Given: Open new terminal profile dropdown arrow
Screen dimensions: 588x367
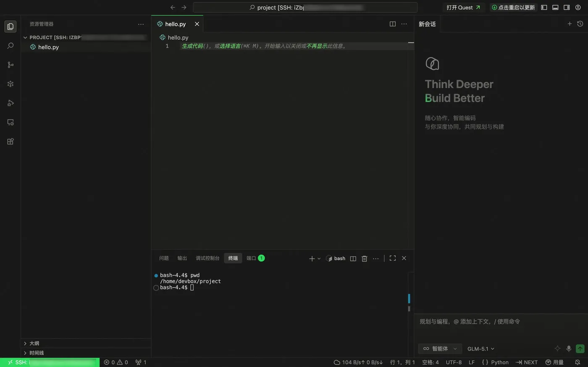Looking at the screenshot, I should [319, 259].
